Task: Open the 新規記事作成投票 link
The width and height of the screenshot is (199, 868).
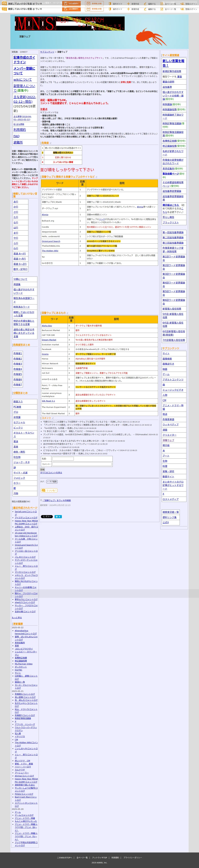Action: click(172, 71)
